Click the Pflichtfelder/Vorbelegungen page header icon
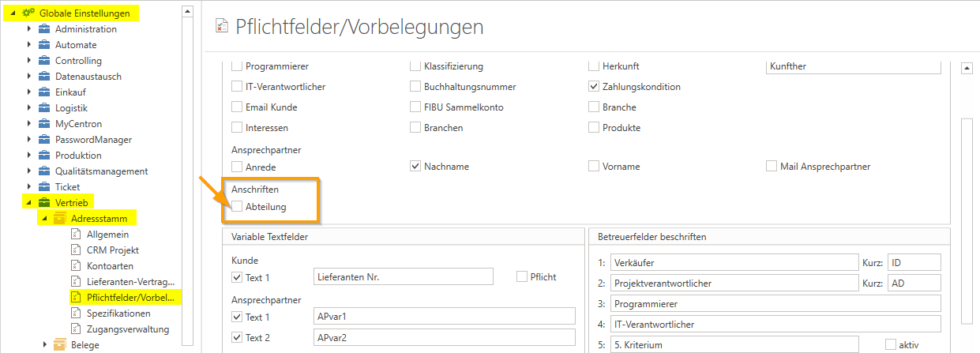980x353 pixels. [x=223, y=27]
